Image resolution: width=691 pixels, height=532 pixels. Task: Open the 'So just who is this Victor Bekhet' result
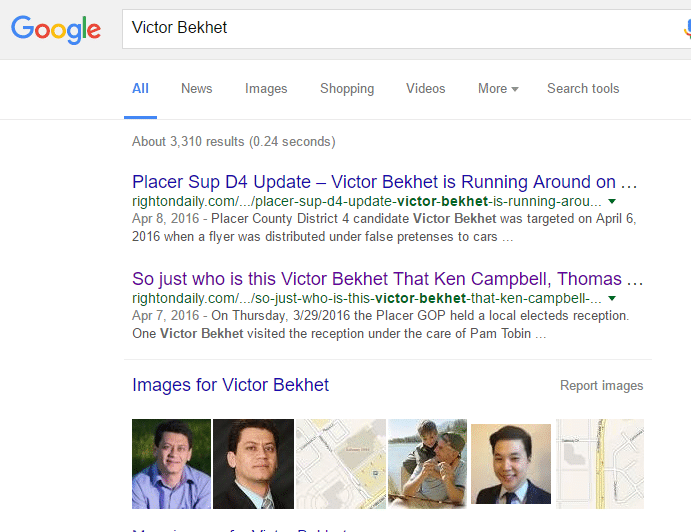pos(385,278)
